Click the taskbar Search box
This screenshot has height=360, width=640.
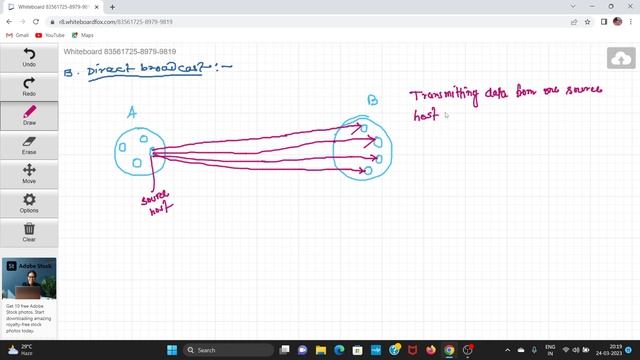(x=229, y=350)
